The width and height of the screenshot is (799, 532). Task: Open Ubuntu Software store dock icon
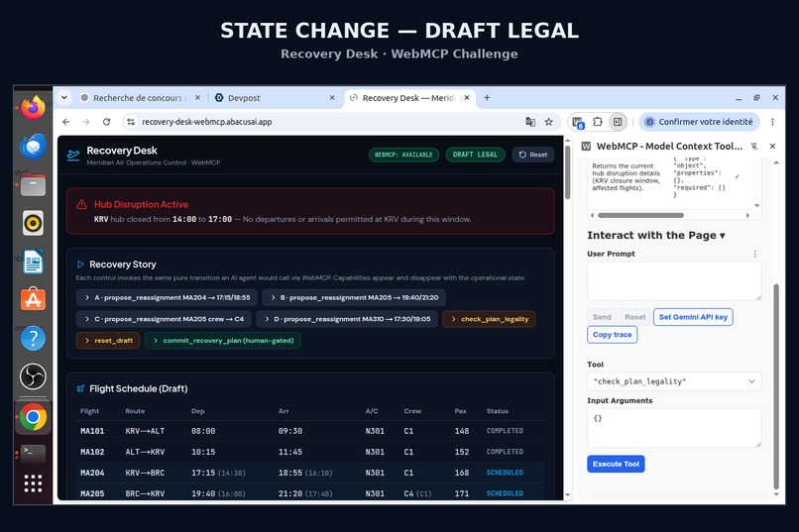(x=33, y=300)
